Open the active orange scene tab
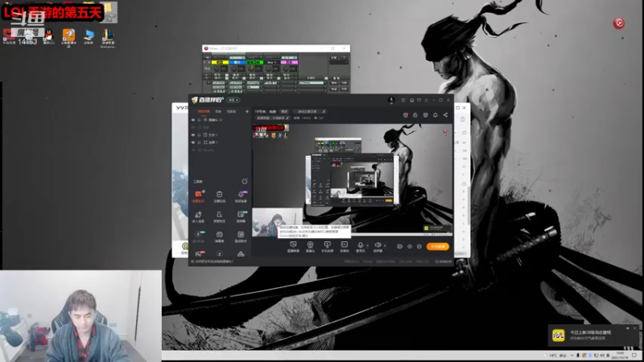Image resolution: width=644 pixels, height=362 pixels. [204, 111]
